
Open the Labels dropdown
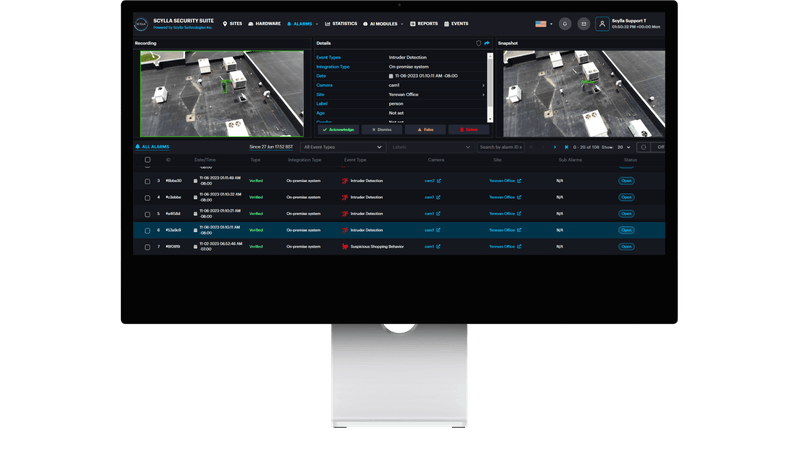pos(431,147)
